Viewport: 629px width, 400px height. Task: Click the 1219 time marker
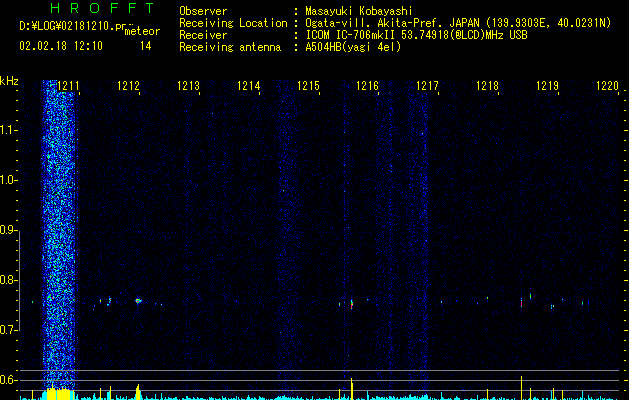click(548, 86)
